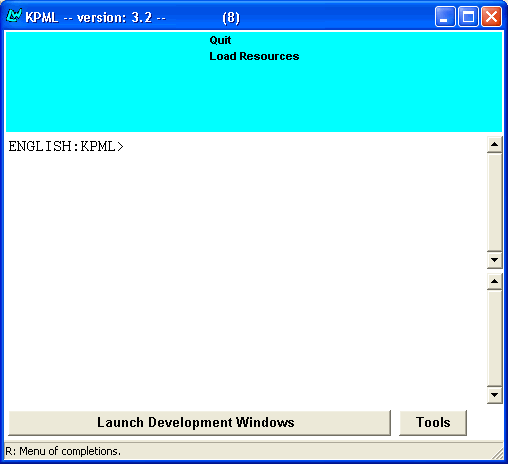Click the up arrow of the first listener scrollbar
This screenshot has height=464, width=508.
[x=495, y=145]
